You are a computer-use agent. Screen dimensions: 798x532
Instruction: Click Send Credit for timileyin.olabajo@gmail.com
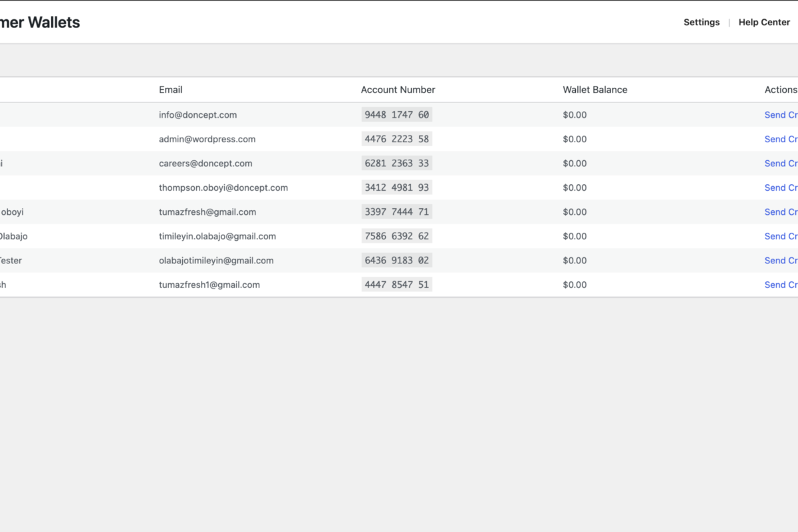pos(781,236)
